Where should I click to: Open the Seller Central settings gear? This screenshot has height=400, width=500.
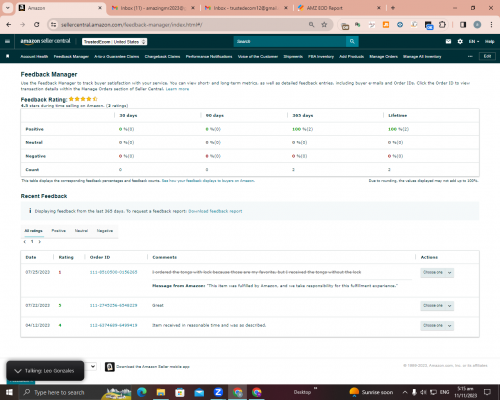tap(460, 41)
